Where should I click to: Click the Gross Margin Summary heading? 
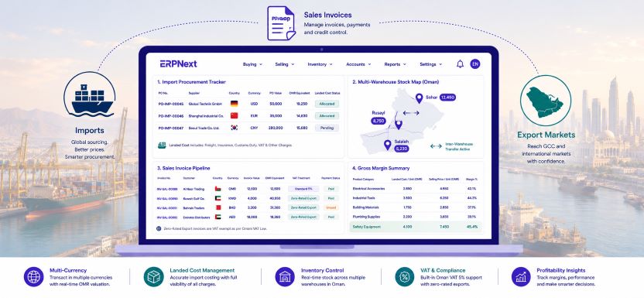pyautogui.click(x=381, y=168)
